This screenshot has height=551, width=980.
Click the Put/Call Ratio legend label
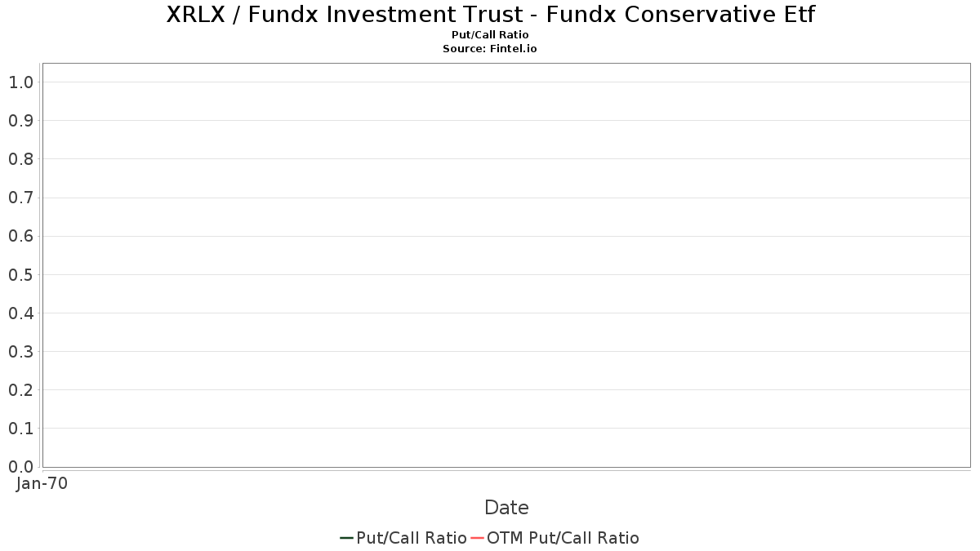412,538
